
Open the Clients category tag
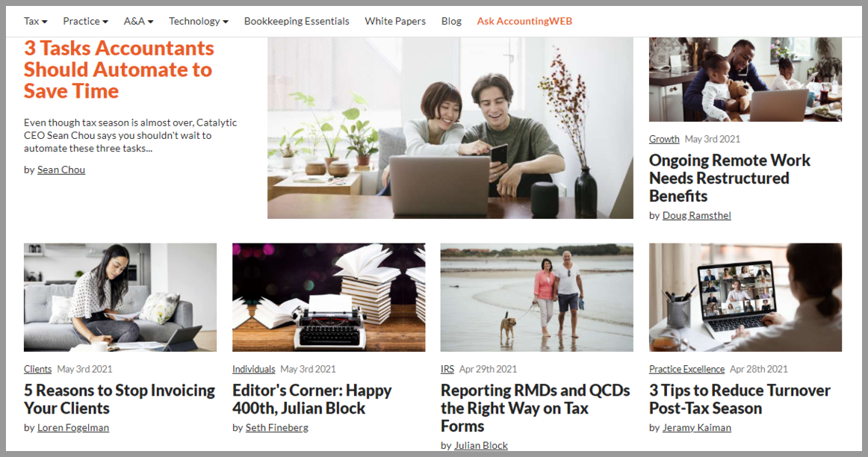tap(37, 369)
